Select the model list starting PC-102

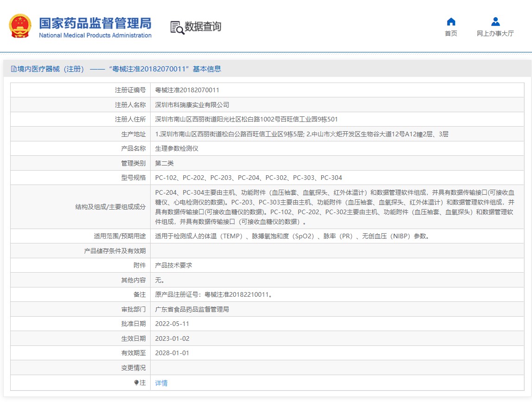pyautogui.click(x=248, y=178)
